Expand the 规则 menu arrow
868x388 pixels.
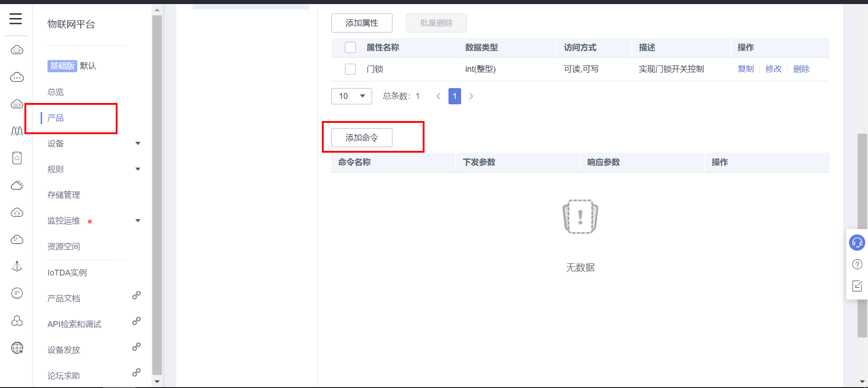click(138, 169)
